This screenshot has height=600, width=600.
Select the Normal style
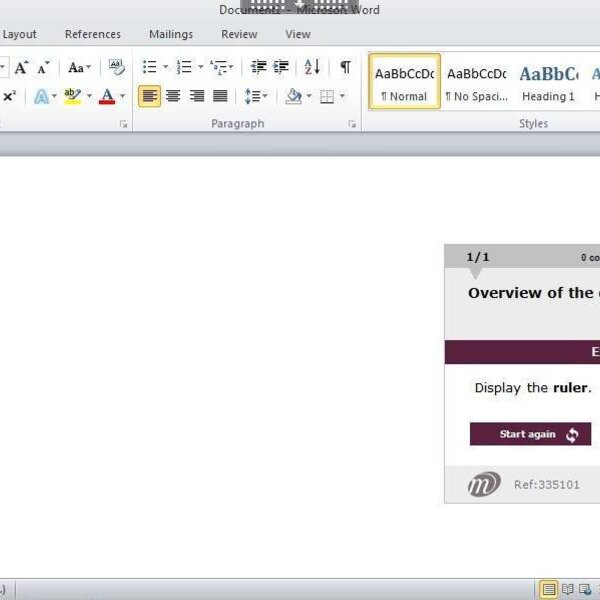(404, 82)
